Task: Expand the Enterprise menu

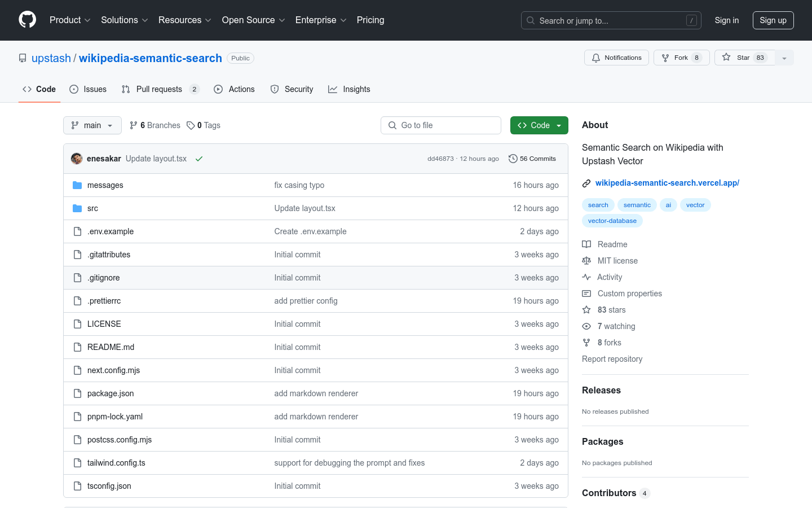Action: [x=321, y=20]
